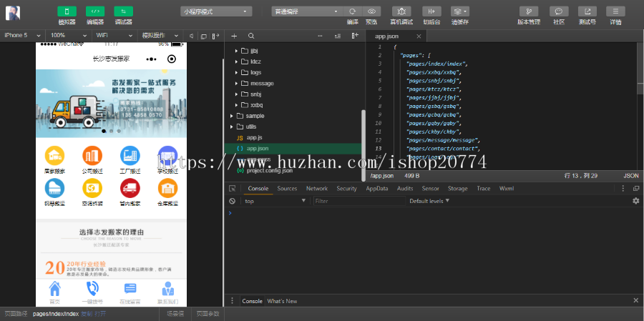
Task: Click the test account icon
Action: (x=587, y=11)
